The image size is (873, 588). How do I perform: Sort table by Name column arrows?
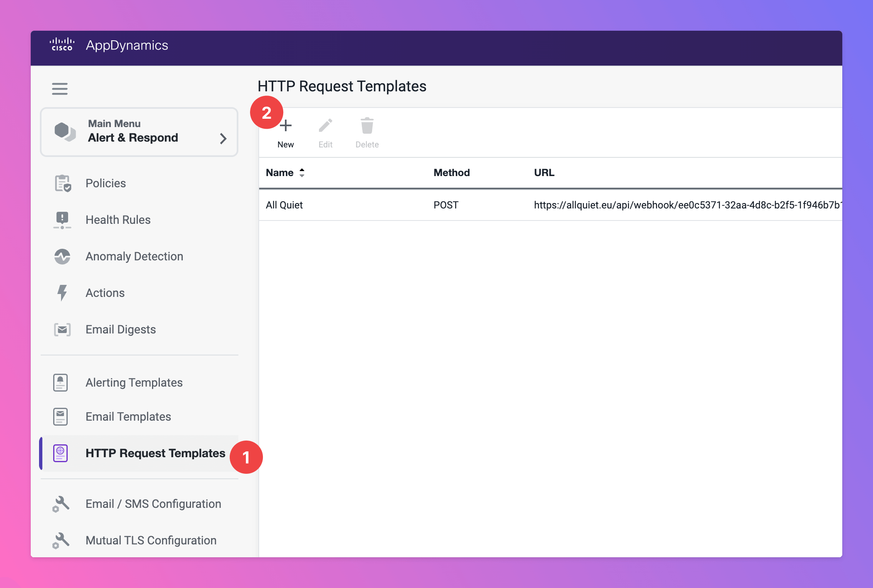click(302, 173)
